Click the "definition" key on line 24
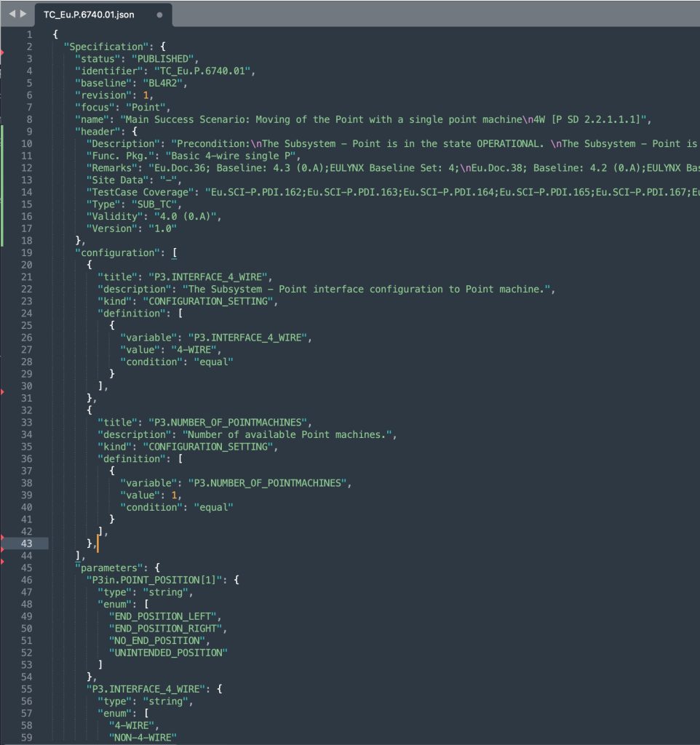 click(x=132, y=313)
